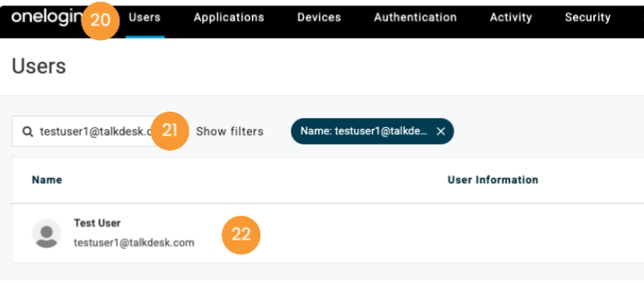Image resolution: width=644 pixels, height=285 pixels.
Task: Click the search magnifier icon
Action: tap(27, 132)
